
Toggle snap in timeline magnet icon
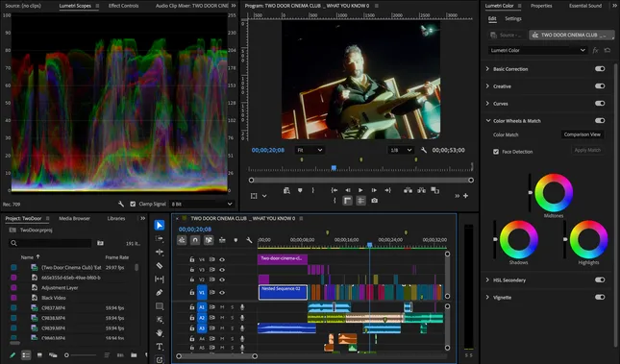pyautogui.click(x=195, y=240)
